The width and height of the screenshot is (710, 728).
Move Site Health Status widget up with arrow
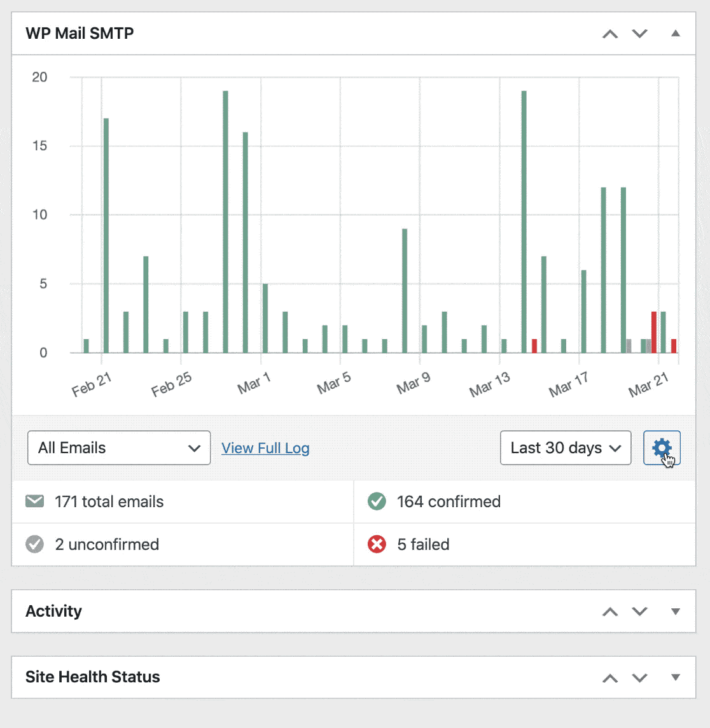coord(610,677)
